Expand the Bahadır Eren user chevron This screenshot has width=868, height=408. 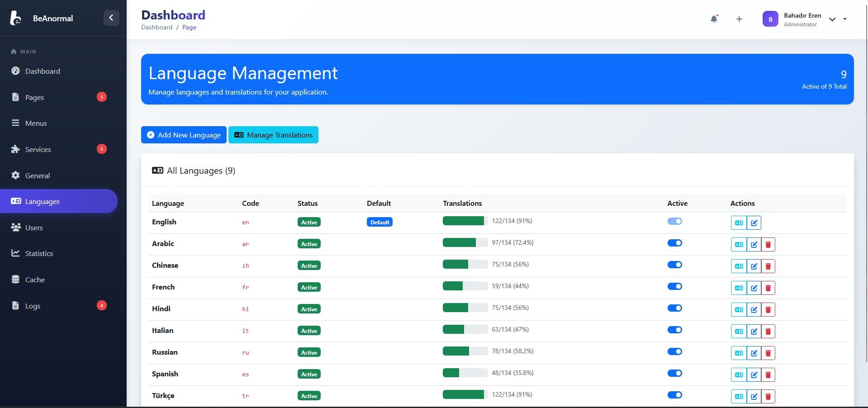tap(832, 19)
